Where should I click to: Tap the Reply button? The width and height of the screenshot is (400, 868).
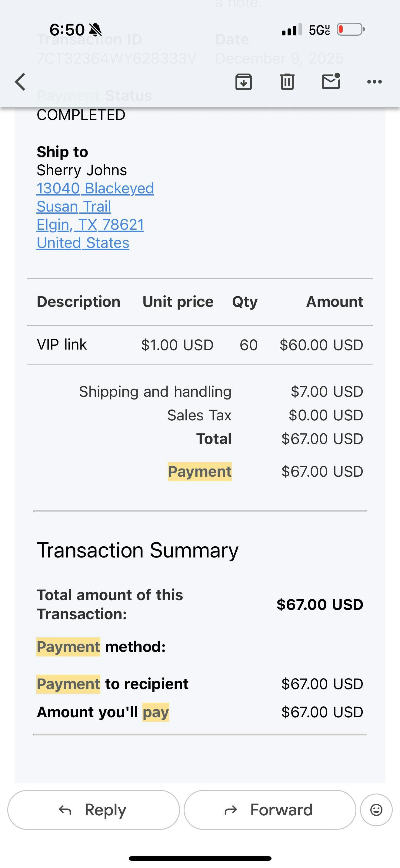click(x=93, y=810)
